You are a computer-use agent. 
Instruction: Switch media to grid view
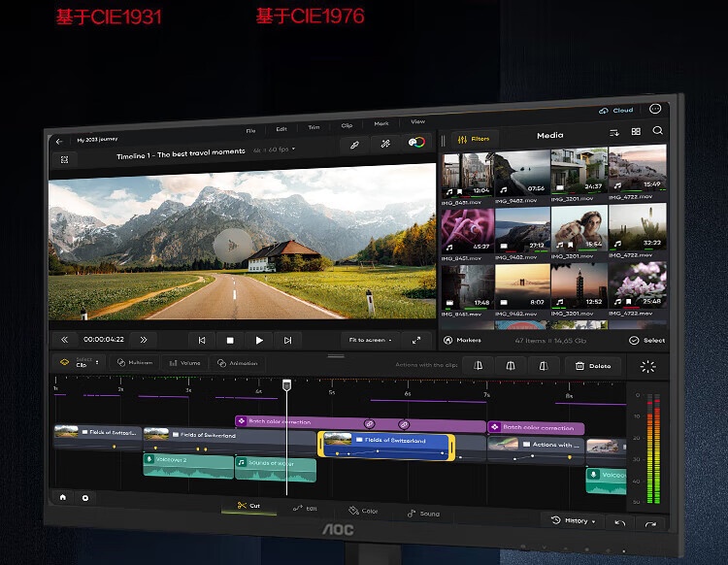coord(636,131)
